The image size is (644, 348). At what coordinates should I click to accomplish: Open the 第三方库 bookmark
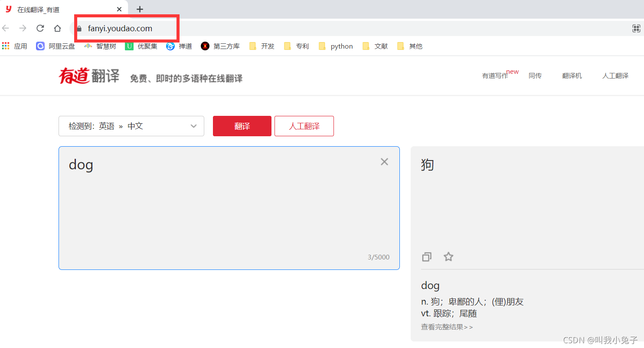[220, 46]
